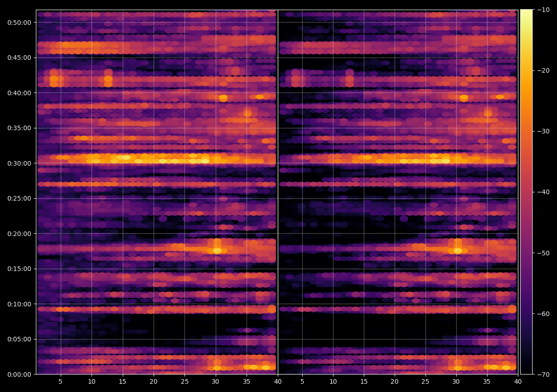This screenshot has height=392, width=557.
Task: Click the 0:00:00 time axis label
Action: point(19,375)
